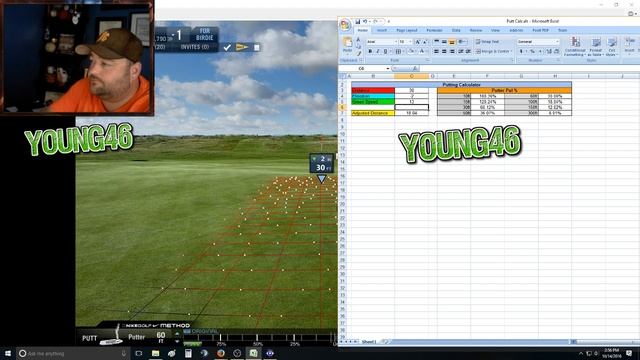Viewport: 640px width, 360px height.
Task: Click the Putting Calculator header cell
Action: click(461, 84)
